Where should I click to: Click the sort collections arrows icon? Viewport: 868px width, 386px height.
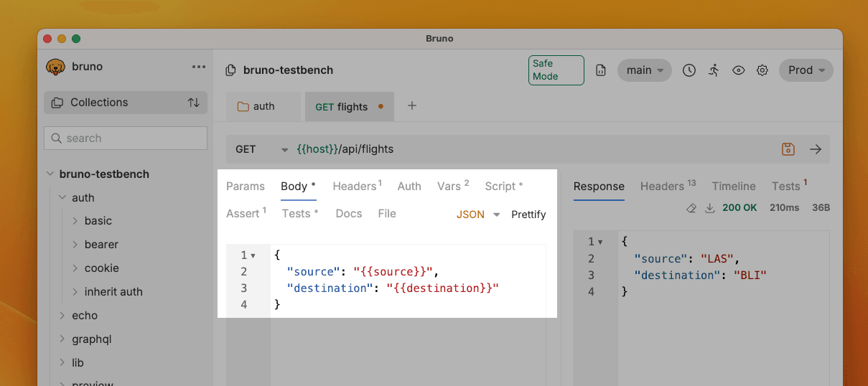[x=194, y=103]
